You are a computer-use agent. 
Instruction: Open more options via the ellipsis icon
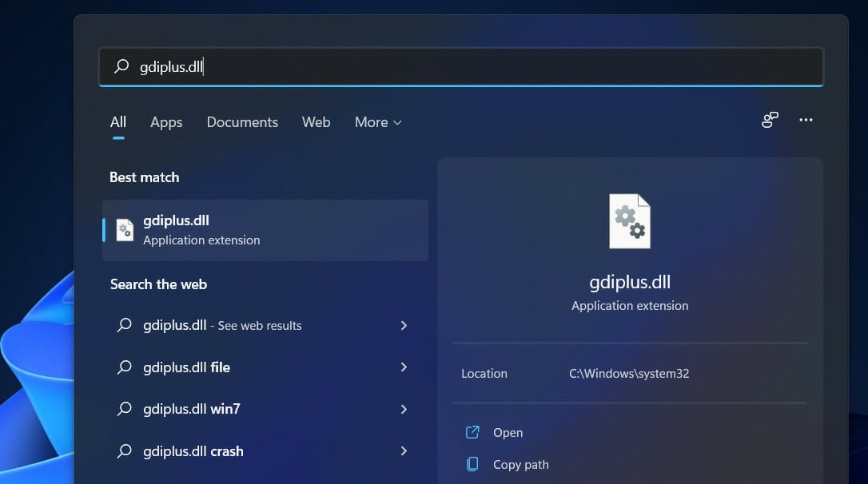pyautogui.click(x=806, y=120)
